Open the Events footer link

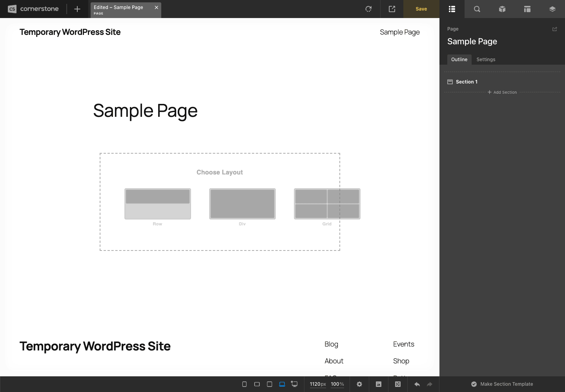pyautogui.click(x=404, y=344)
